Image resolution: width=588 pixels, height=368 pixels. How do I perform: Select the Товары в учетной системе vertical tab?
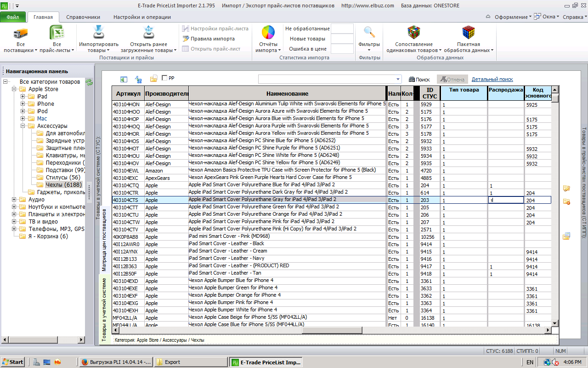(x=104, y=309)
